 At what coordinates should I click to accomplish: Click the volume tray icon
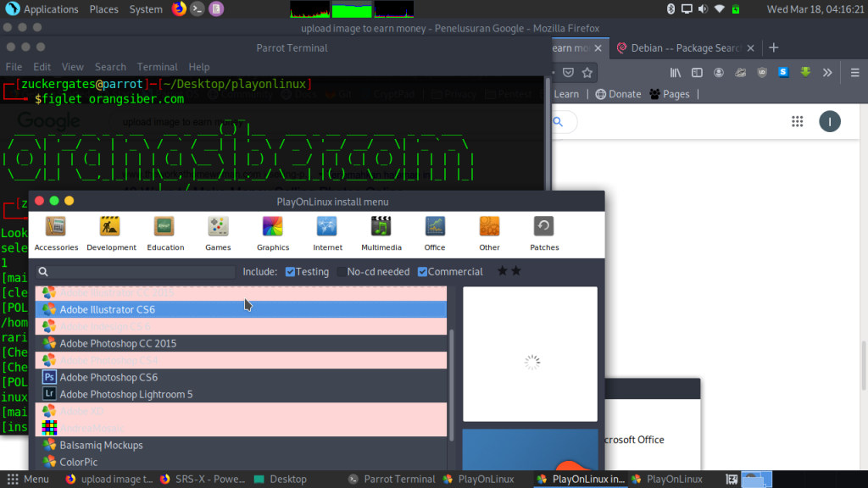coord(703,8)
